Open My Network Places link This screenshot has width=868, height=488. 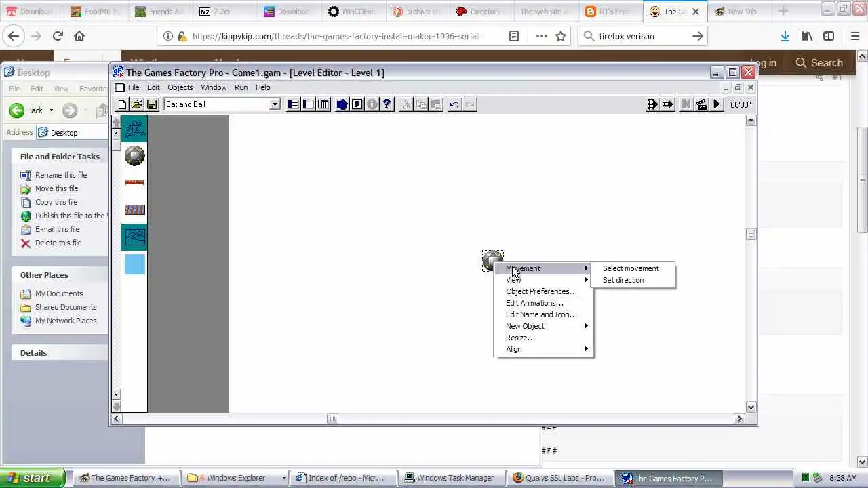[66, 321]
